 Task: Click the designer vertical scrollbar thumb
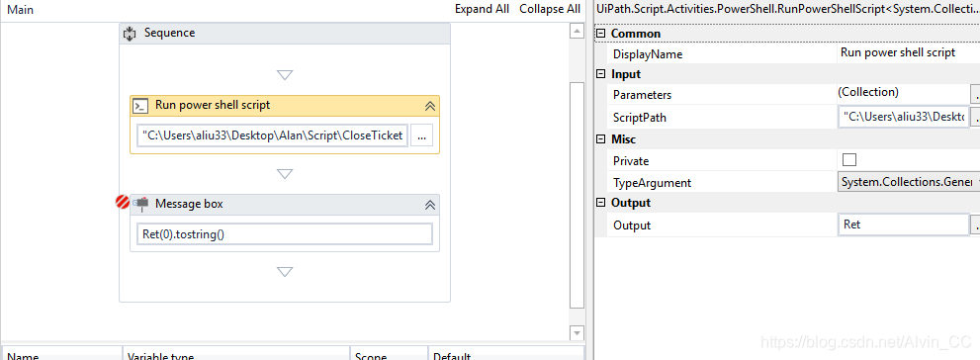[x=577, y=194]
